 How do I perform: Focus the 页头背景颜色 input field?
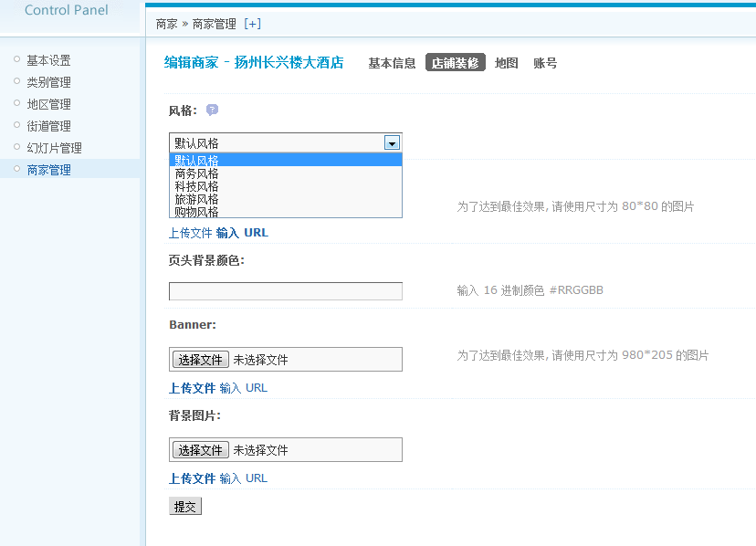point(286,291)
